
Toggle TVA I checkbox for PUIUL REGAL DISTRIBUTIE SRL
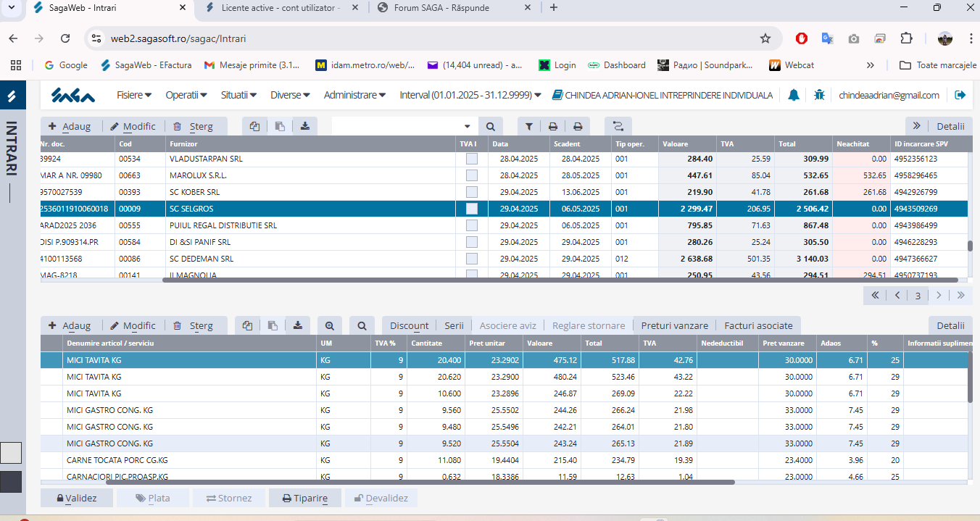[472, 225]
